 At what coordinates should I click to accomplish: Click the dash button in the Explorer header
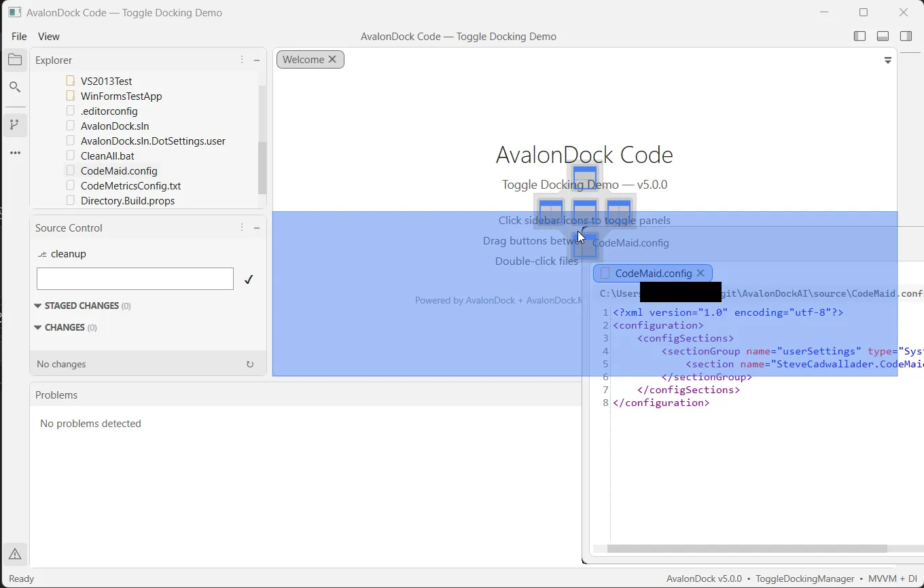click(x=257, y=60)
